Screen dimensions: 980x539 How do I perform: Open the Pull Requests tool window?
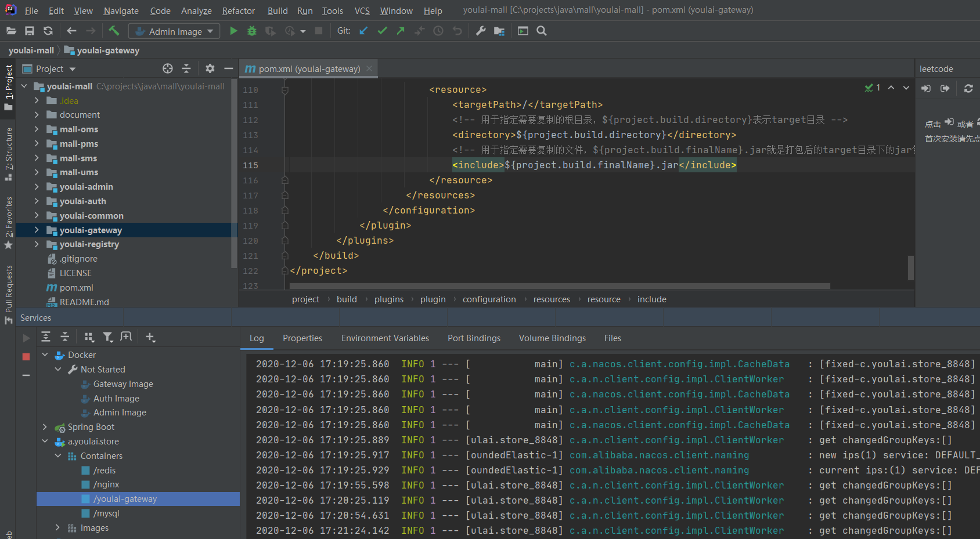tap(9, 295)
